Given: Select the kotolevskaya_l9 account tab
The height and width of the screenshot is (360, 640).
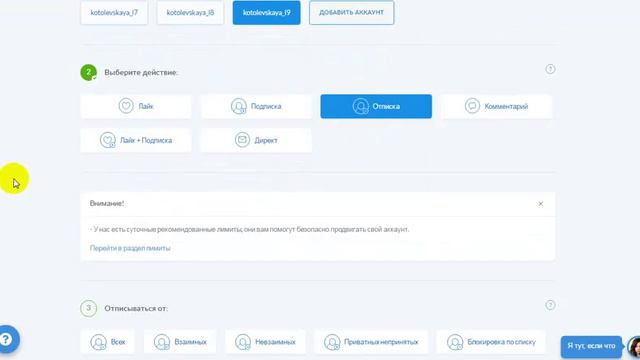Looking at the screenshot, I should (x=267, y=12).
